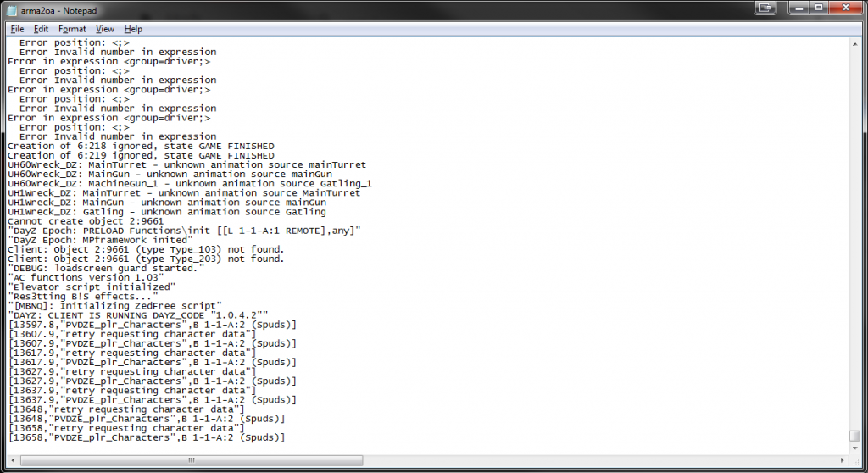Click 'DAYZ: CLIENT IS RUNNING DAYZ_CODE' line
This screenshot has width=868, height=473.
pyautogui.click(x=138, y=315)
